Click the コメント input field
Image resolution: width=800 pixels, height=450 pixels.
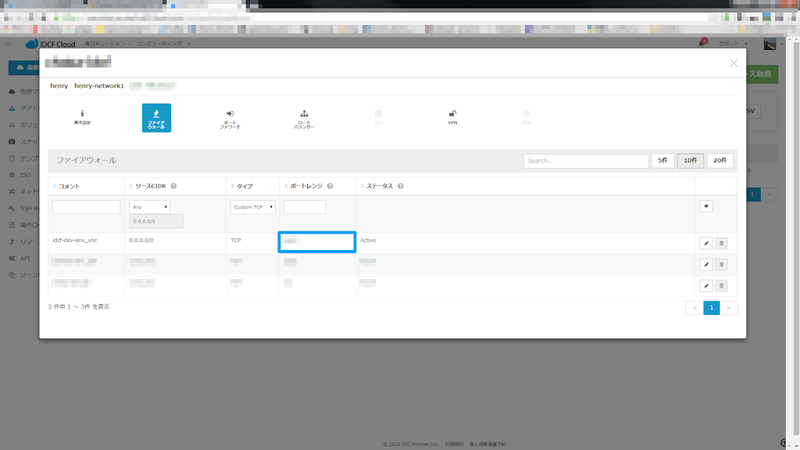click(86, 207)
